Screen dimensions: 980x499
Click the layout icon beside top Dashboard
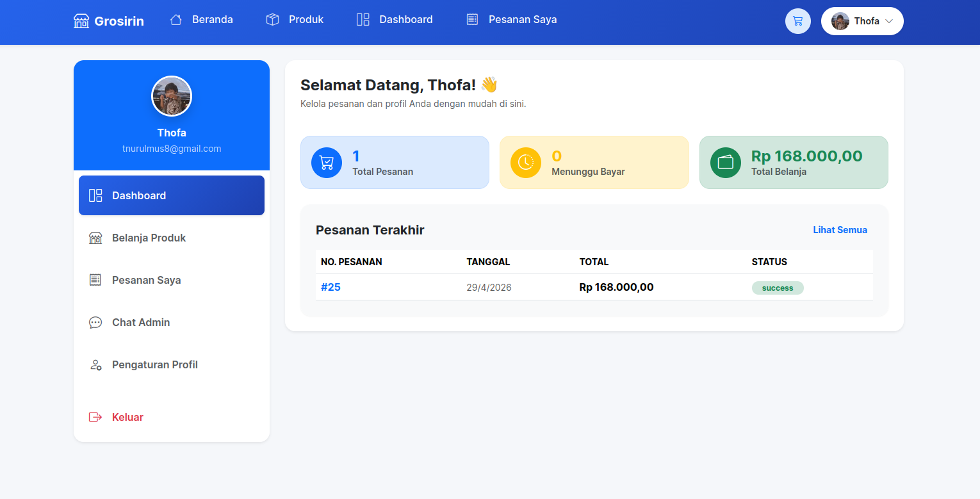click(x=363, y=20)
